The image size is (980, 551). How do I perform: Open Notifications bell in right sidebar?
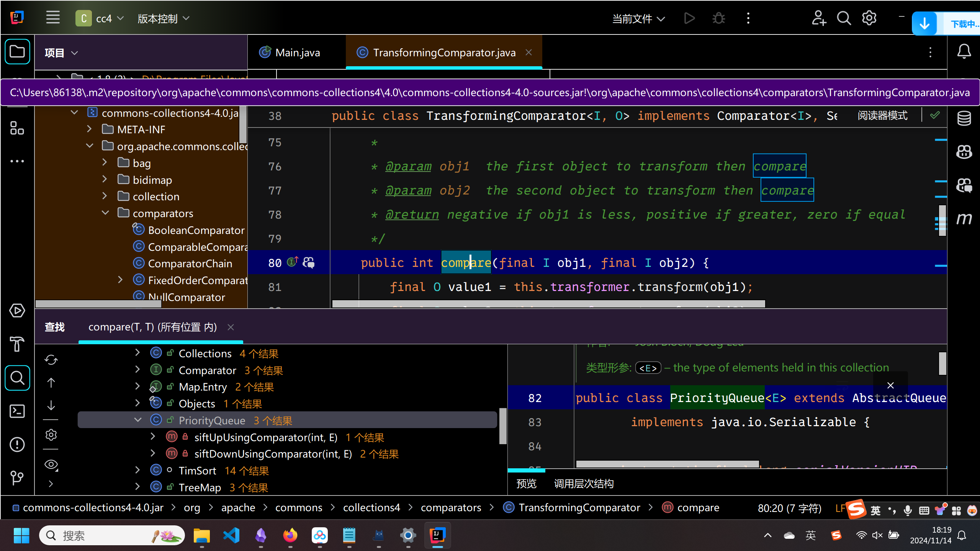[964, 51]
